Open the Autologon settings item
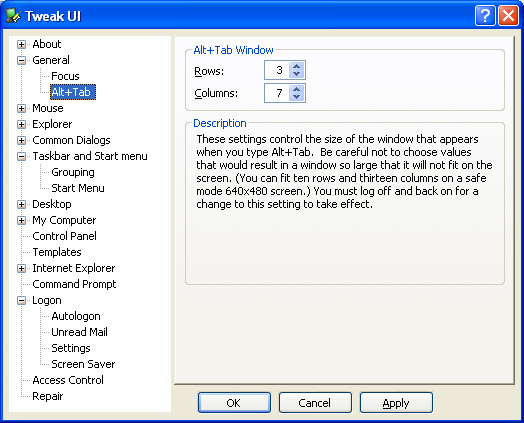 [x=76, y=316]
